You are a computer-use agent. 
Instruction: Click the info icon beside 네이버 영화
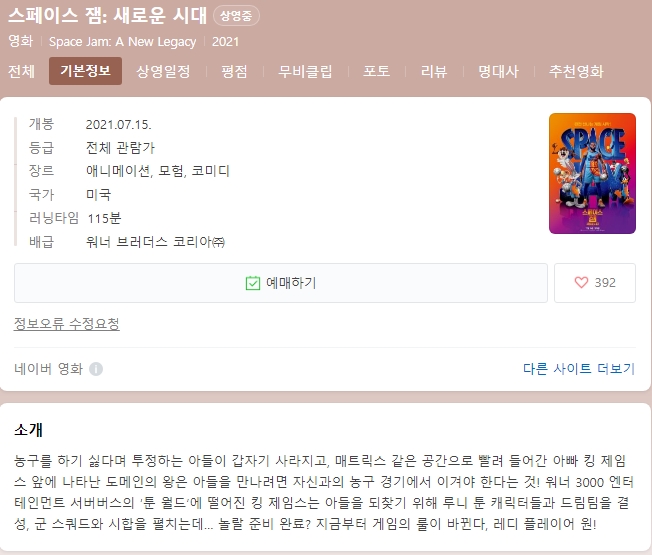pos(96,369)
